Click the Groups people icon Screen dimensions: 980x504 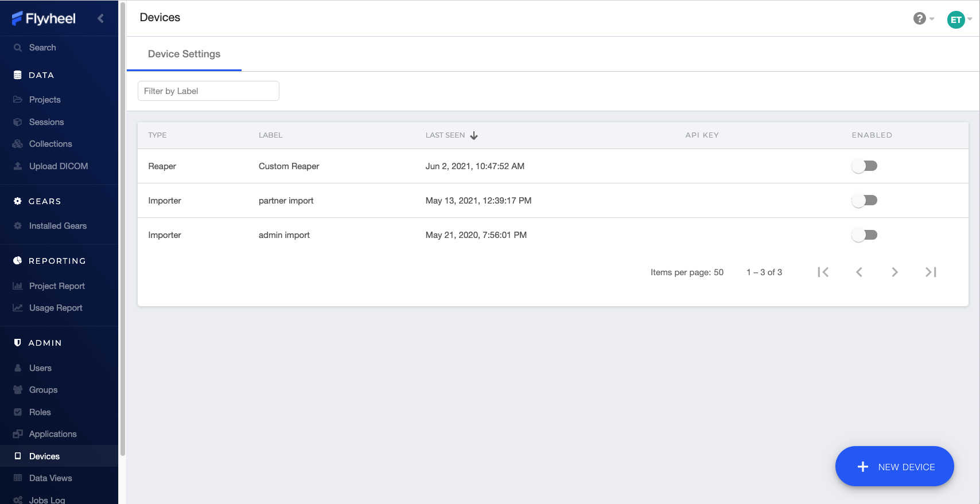(18, 390)
